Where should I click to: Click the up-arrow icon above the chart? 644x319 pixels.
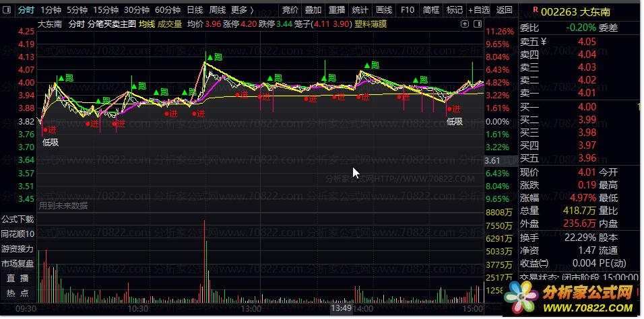click(x=465, y=24)
